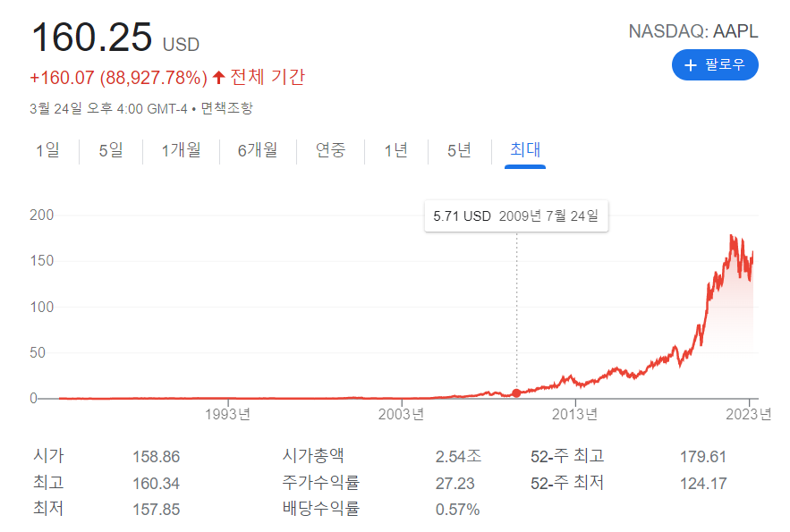Click the 시가총액 market cap value 2.54조
This screenshot has height=532, width=790.
[x=458, y=457]
